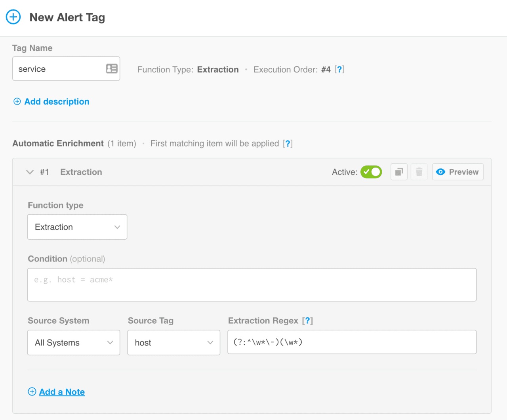Open the help icon next to Execution Order
The height and width of the screenshot is (420, 507).
(339, 69)
